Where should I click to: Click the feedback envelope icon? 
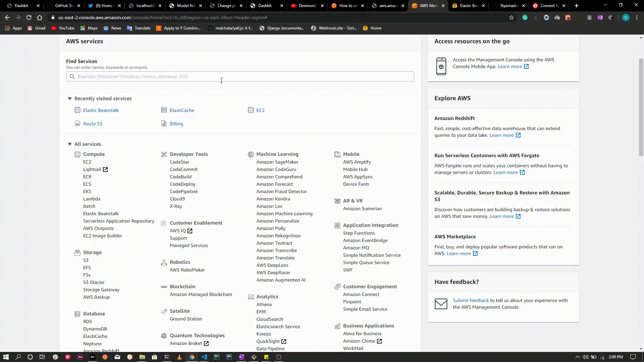click(x=441, y=304)
